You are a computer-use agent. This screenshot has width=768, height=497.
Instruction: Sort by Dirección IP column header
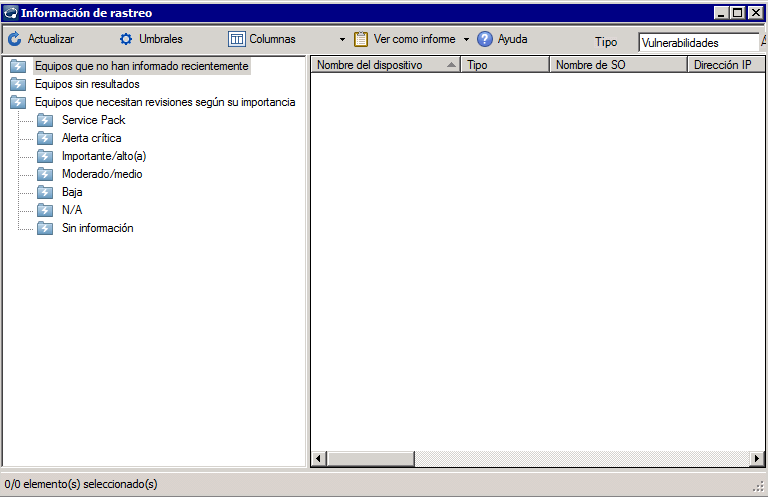coord(726,65)
